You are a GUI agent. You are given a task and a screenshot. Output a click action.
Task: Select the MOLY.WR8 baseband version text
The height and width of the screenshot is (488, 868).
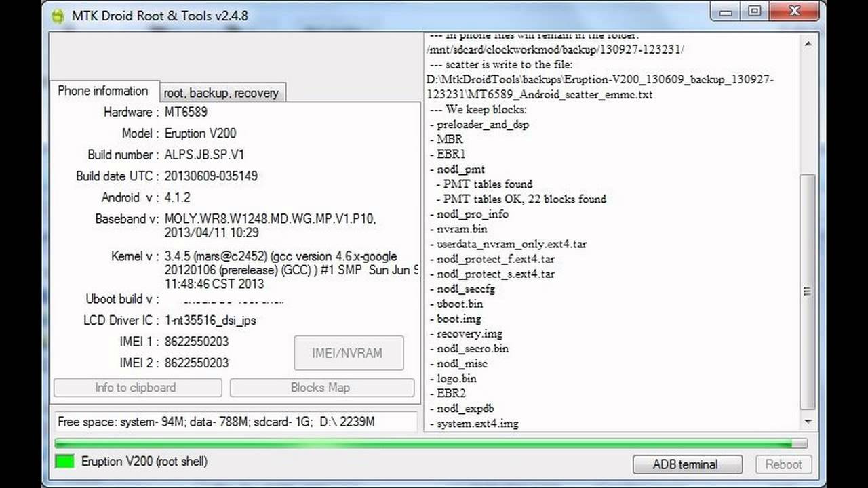[270, 226]
